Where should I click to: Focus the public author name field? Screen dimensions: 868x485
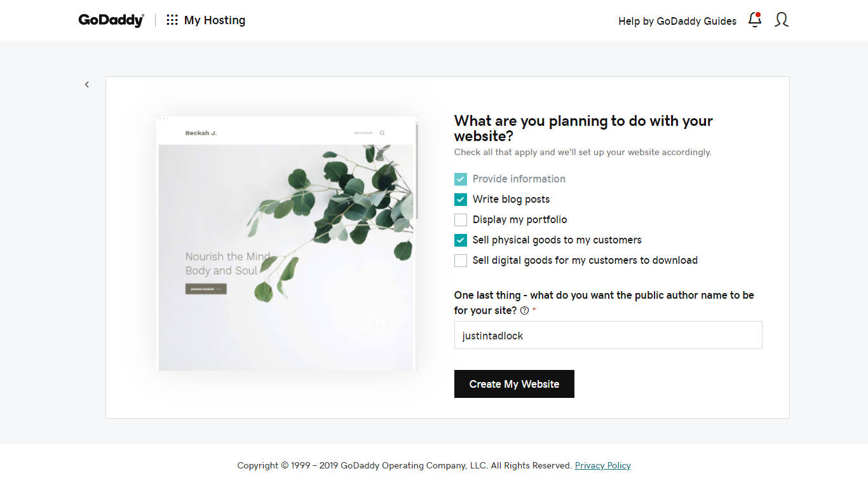(x=607, y=335)
